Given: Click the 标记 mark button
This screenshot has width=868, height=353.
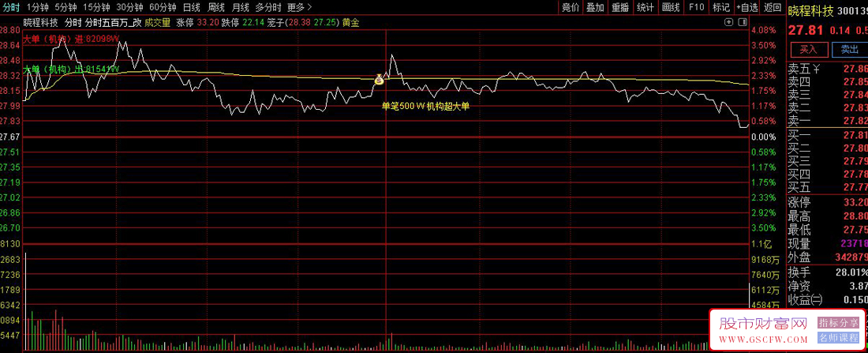Looking at the screenshot, I should [720, 7].
